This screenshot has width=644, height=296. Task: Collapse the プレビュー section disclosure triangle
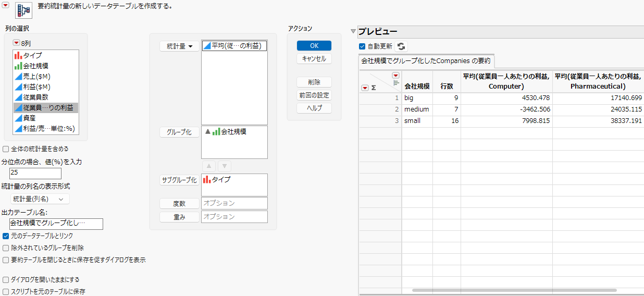coord(353,32)
